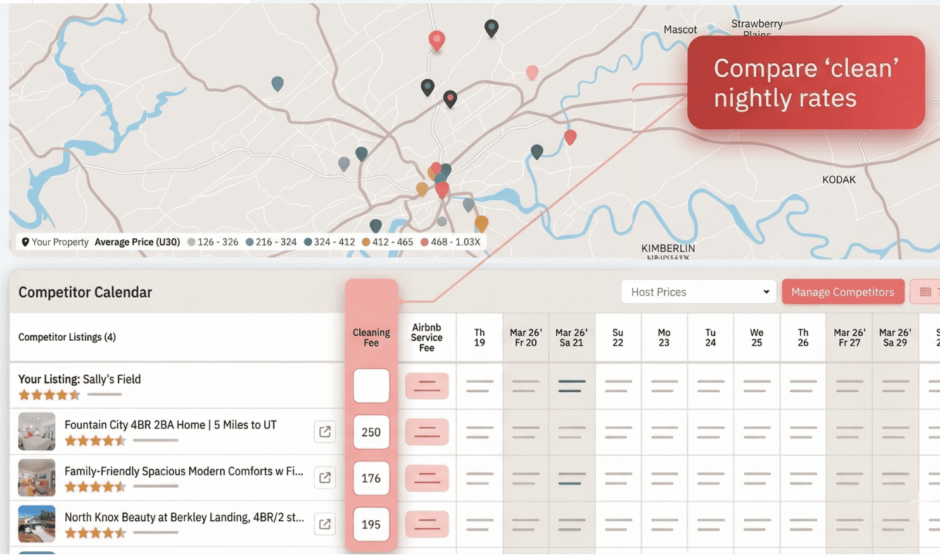Open Fountain City listing external link icon
The height and width of the screenshot is (560, 940).
(325, 432)
